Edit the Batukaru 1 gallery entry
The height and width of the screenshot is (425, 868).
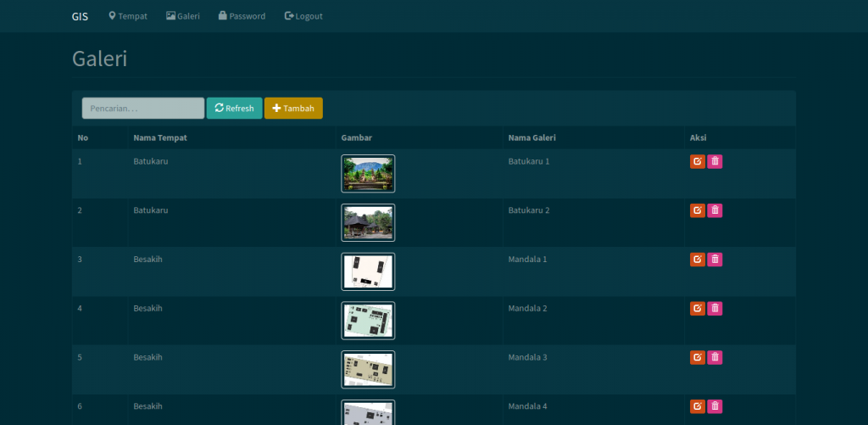[698, 162]
